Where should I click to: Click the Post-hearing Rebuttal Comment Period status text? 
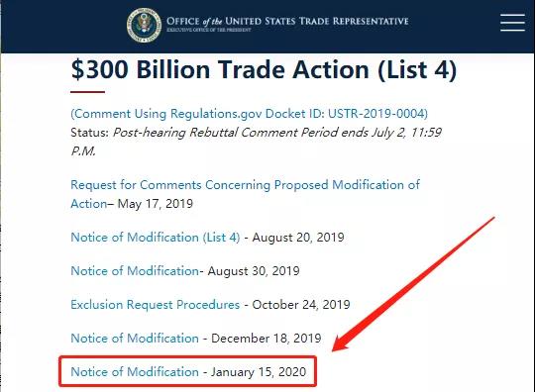(x=256, y=142)
